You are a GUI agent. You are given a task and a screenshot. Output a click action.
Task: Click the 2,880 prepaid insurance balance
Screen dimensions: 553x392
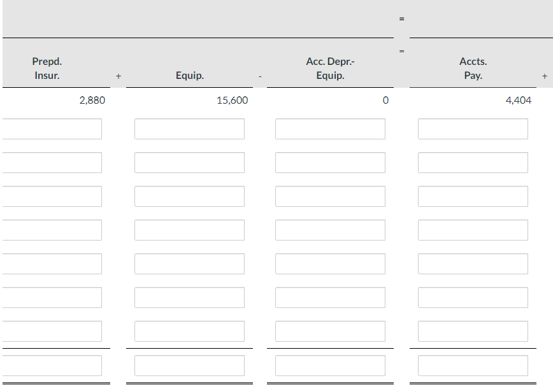(92, 101)
